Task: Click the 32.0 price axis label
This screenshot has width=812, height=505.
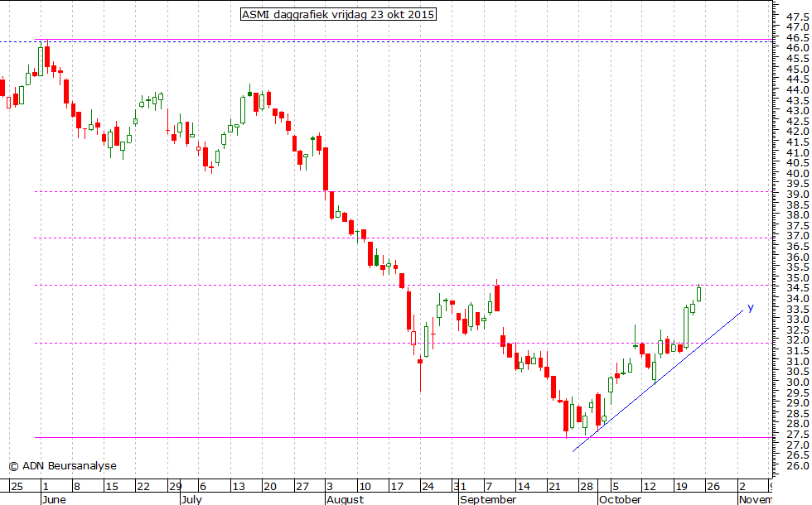Action: tap(797, 340)
